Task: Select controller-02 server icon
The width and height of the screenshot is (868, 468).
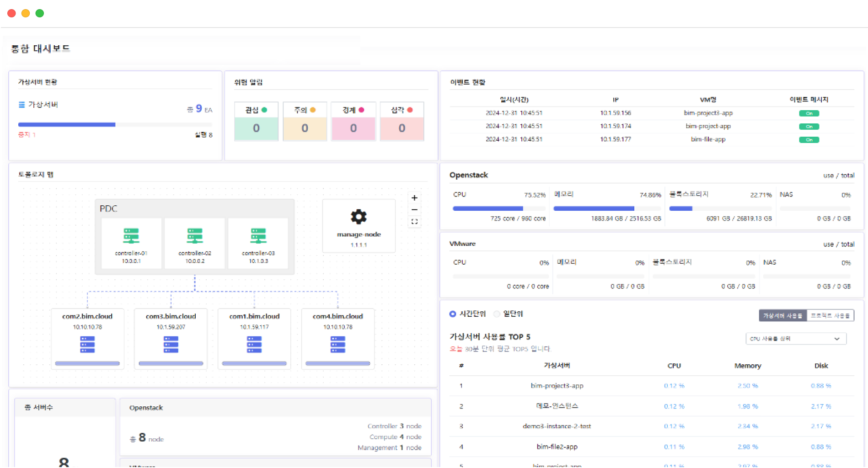Action: point(195,236)
